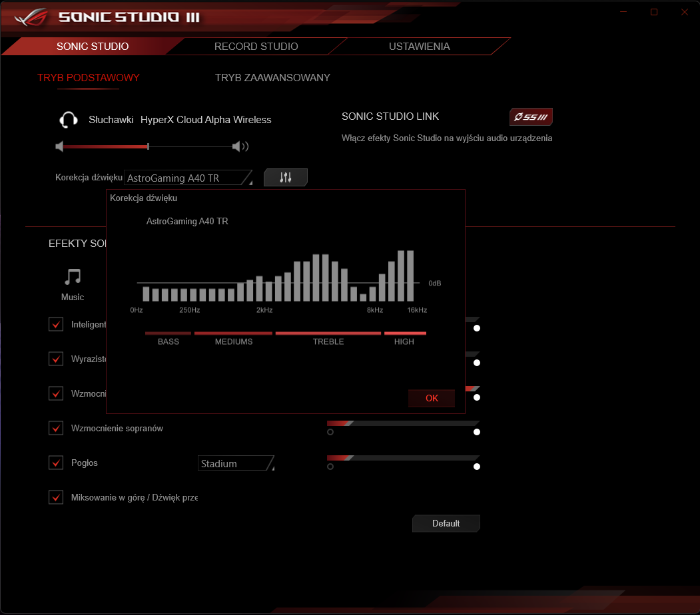Viewport: 700px width, 615px height.
Task: Click the white slider end dot for Wzmocnienie sopranów
Action: click(477, 432)
